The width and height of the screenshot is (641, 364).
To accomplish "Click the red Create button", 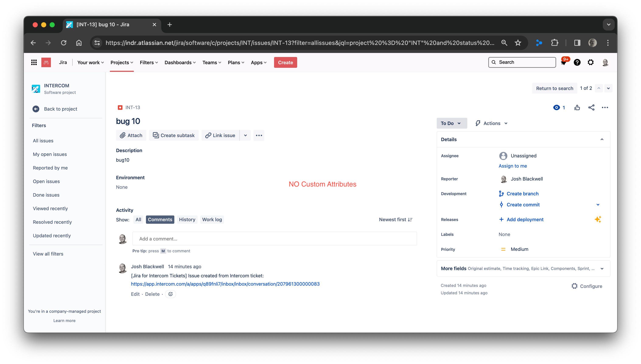I will 285,63.
